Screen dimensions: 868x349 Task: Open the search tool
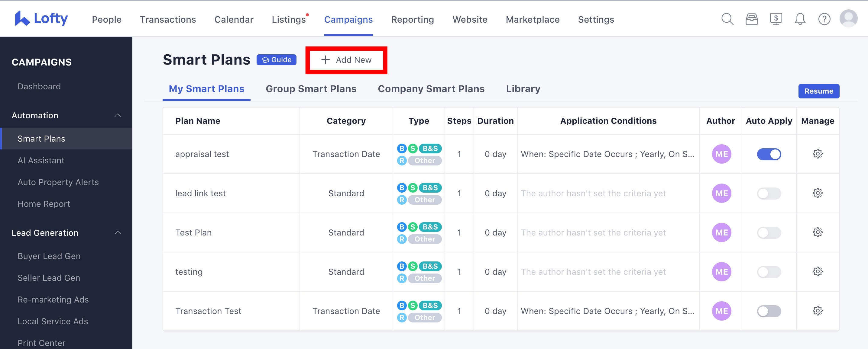tap(727, 19)
